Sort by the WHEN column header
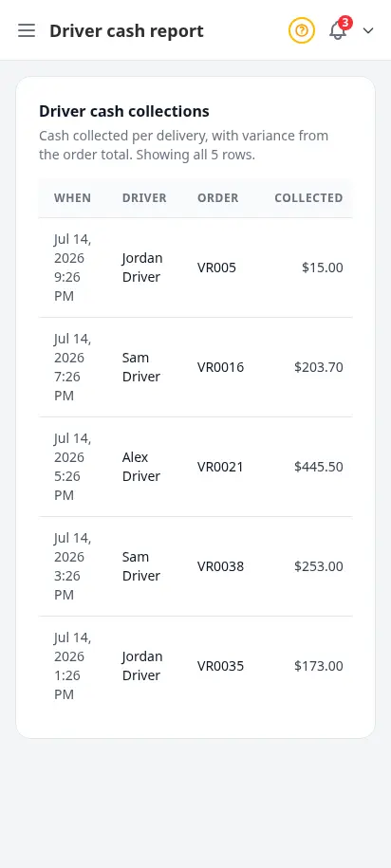The width and height of the screenshot is (391, 868). [x=72, y=198]
